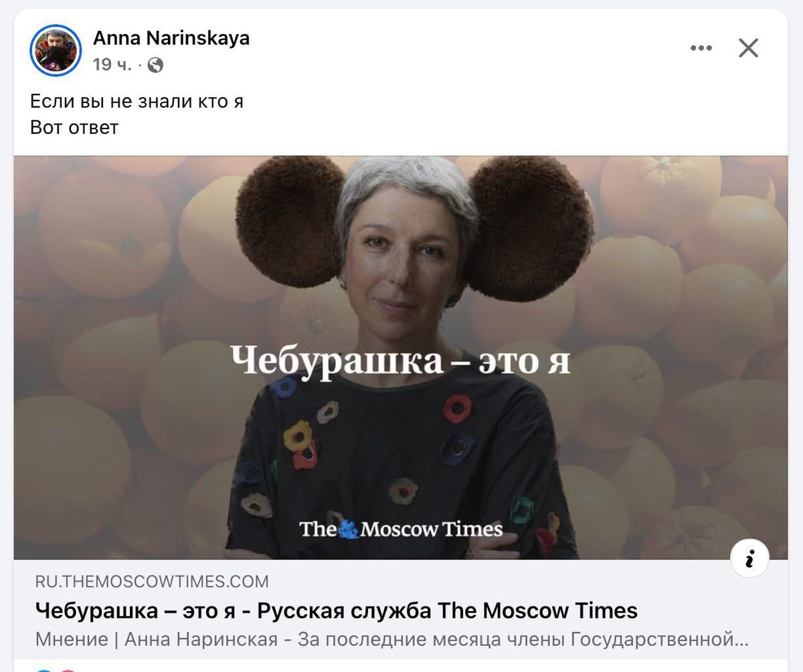The width and height of the screenshot is (803, 672).
Task: Click the Anna Narinskaya name link
Action: point(171,38)
